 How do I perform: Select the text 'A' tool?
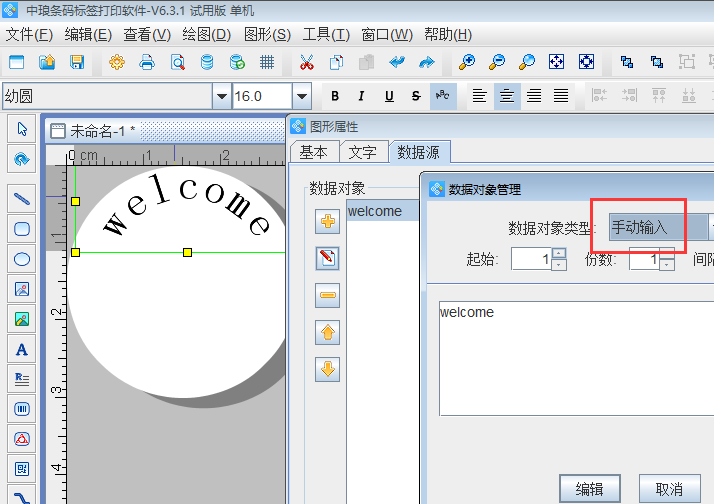[x=21, y=350]
